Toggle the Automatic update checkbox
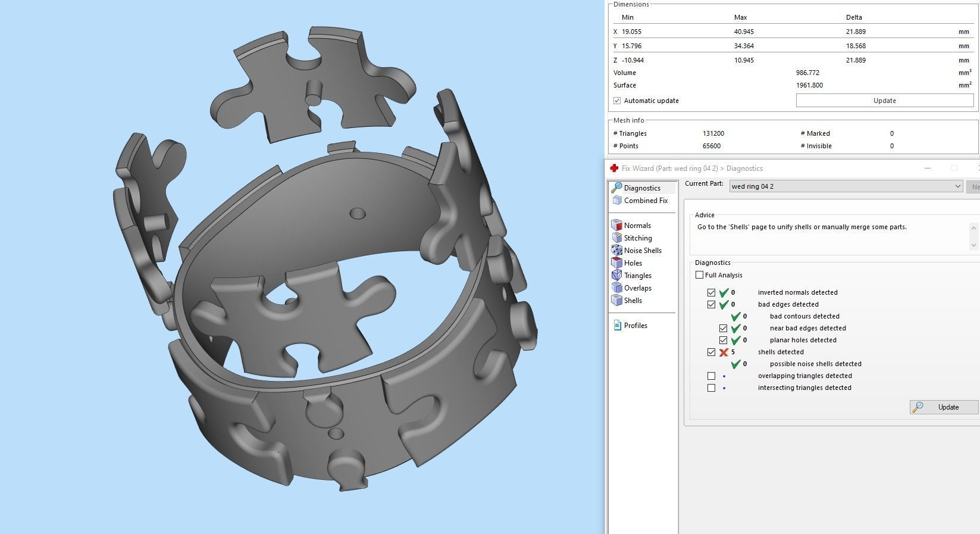This screenshot has height=534, width=980. pos(617,101)
